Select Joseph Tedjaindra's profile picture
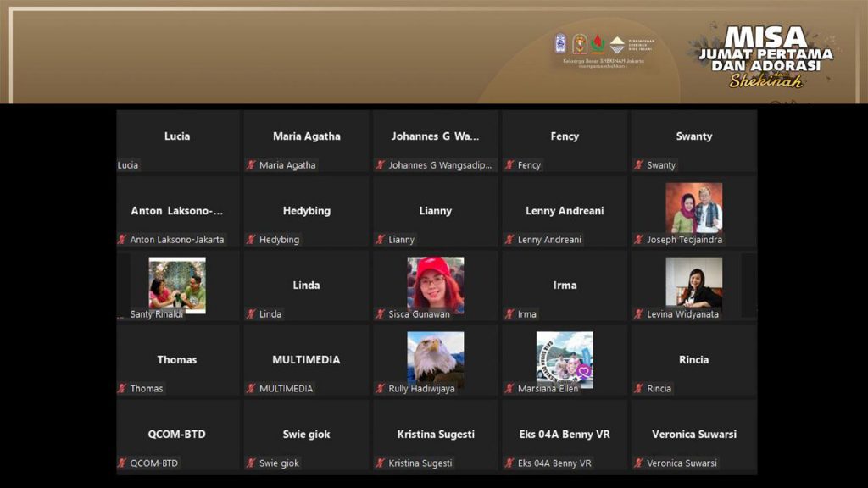The image size is (868, 488). [693, 208]
